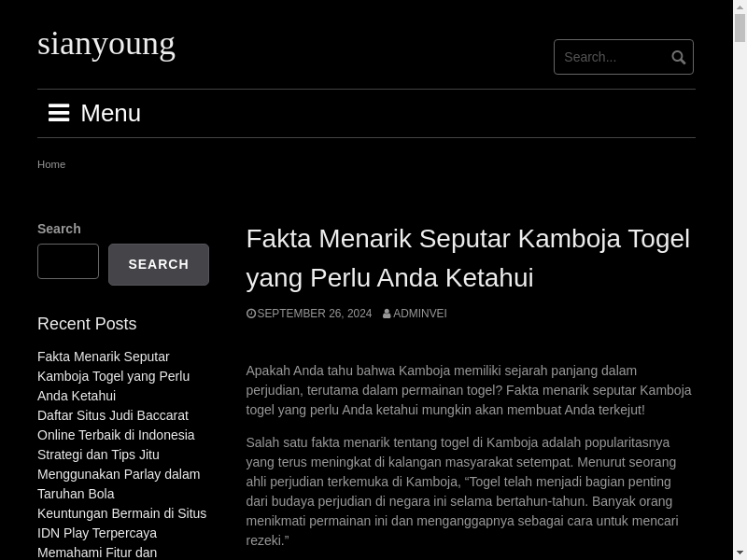Click the page vertical scrollbar down arrow
The width and height of the screenshot is (747, 560).
click(740, 553)
